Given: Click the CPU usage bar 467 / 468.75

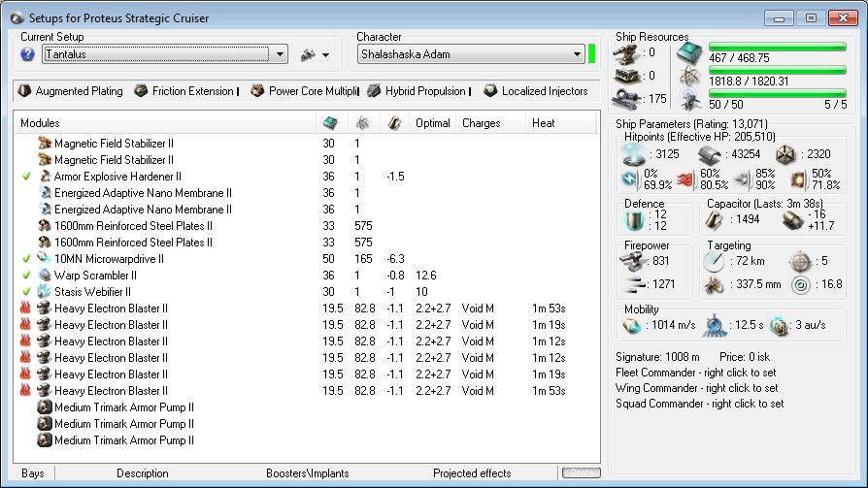Looking at the screenshot, I should [x=777, y=47].
